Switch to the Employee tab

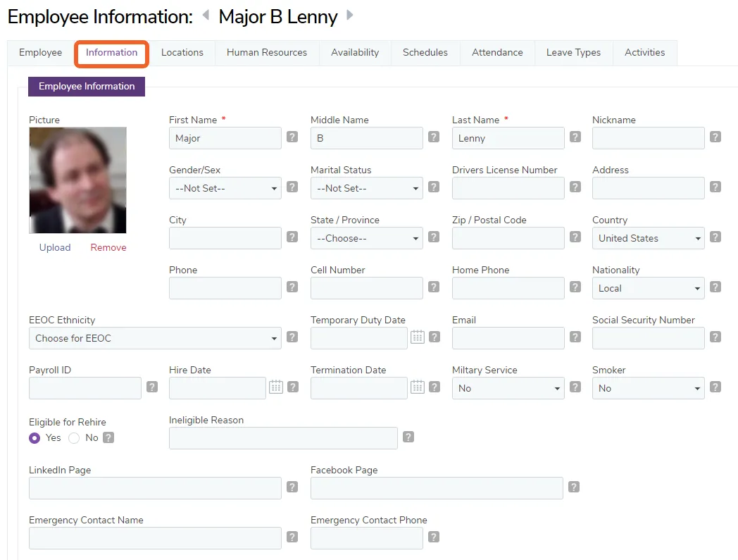coord(40,53)
